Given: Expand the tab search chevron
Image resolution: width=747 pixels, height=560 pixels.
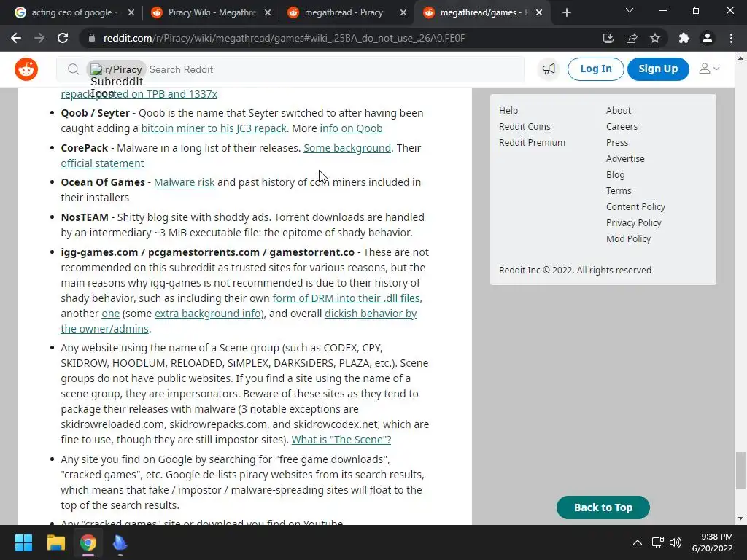Looking at the screenshot, I should (x=630, y=10).
